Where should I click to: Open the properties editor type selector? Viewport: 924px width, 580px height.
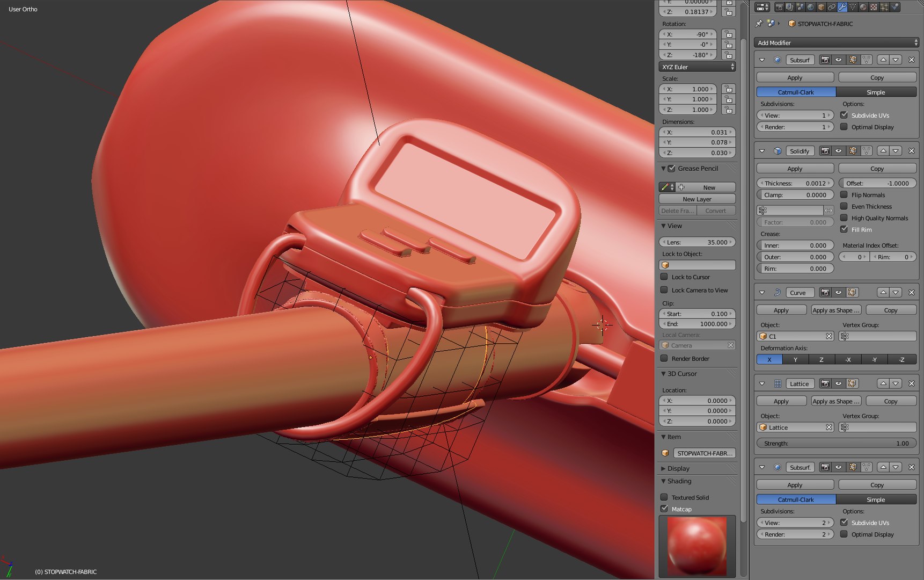pyautogui.click(x=762, y=7)
